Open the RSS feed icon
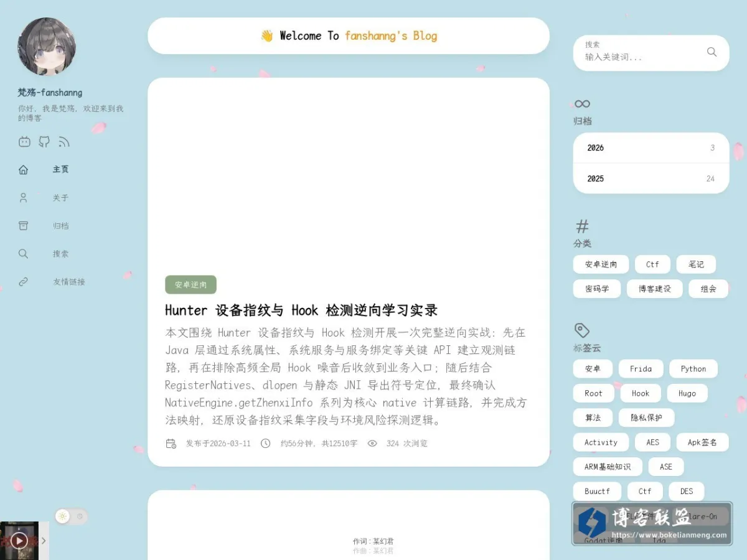Viewport: 747px width, 560px height. coord(64,142)
